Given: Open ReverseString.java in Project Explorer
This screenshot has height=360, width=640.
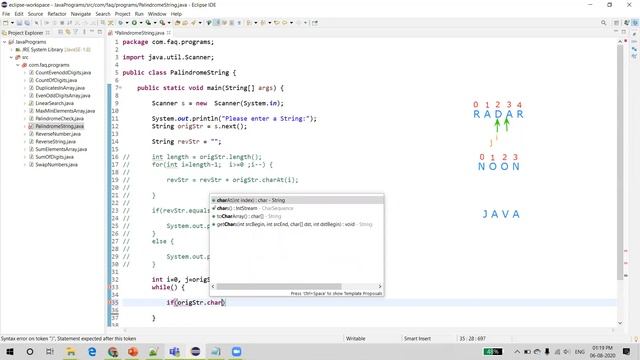Looking at the screenshot, I should point(56,142).
